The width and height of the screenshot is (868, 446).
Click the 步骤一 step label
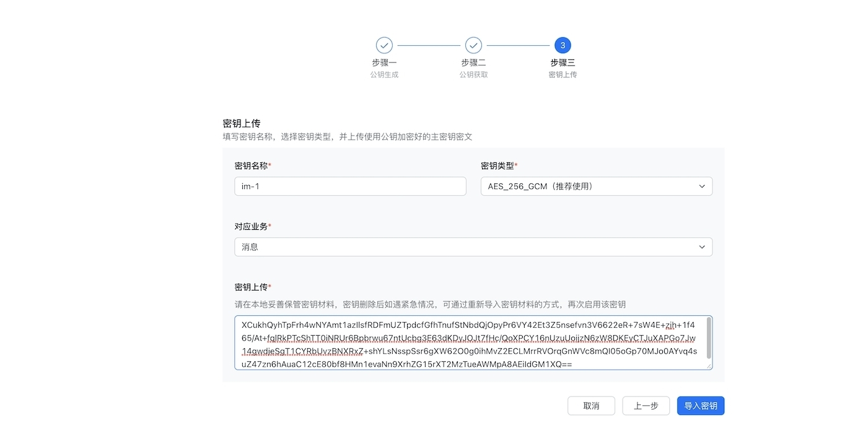pos(384,63)
